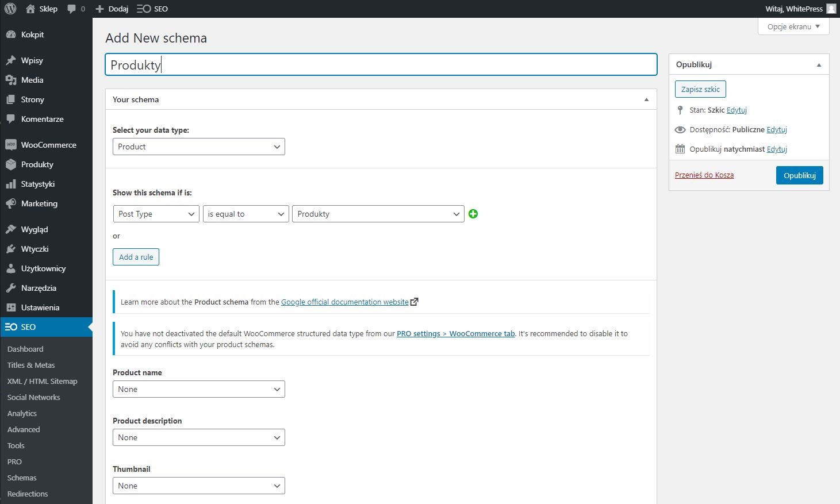Click the external link icon after documentation link
840x504 pixels.
[x=415, y=302]
